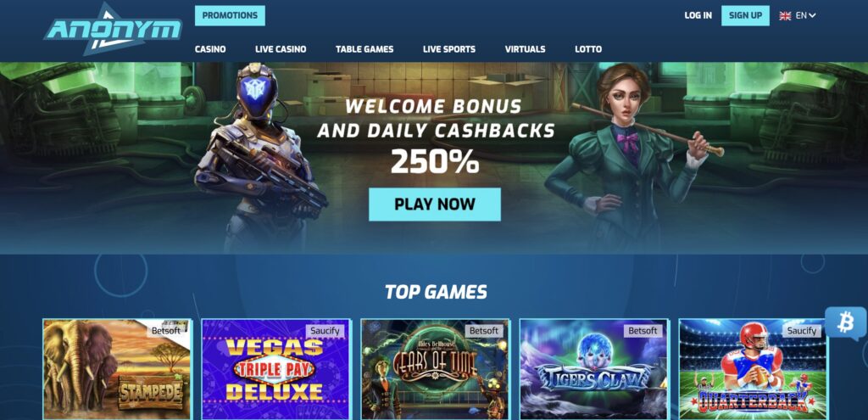Select Table Games in navigation

364,49
